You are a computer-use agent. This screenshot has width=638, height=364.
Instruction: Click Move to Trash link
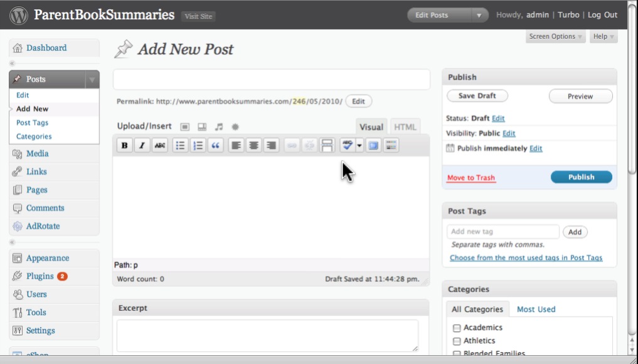[x=471, y=178]
